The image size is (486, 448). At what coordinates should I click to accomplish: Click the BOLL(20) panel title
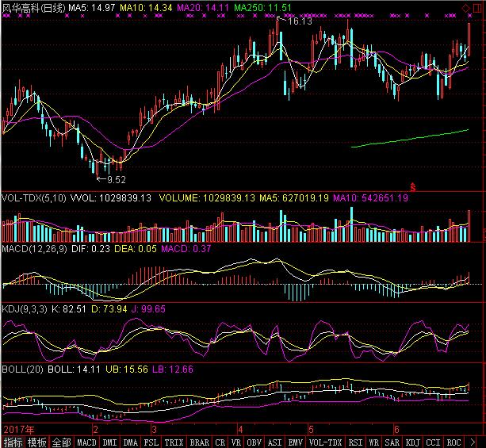(x=22, y=370)
